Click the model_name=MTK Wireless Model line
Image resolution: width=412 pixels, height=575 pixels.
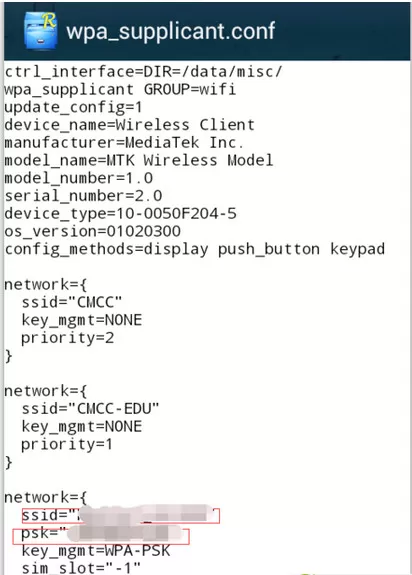tap(139, 160)
